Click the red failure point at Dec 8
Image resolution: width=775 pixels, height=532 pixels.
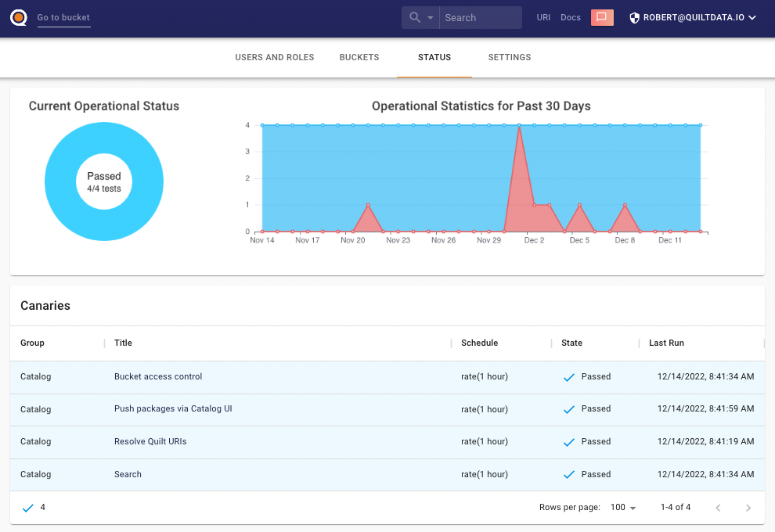(x=625, y=205)
